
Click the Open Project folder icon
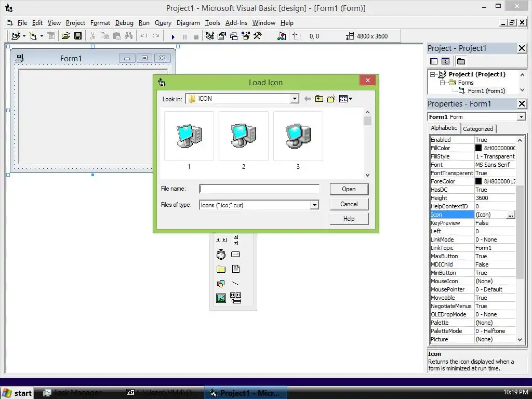65,36
